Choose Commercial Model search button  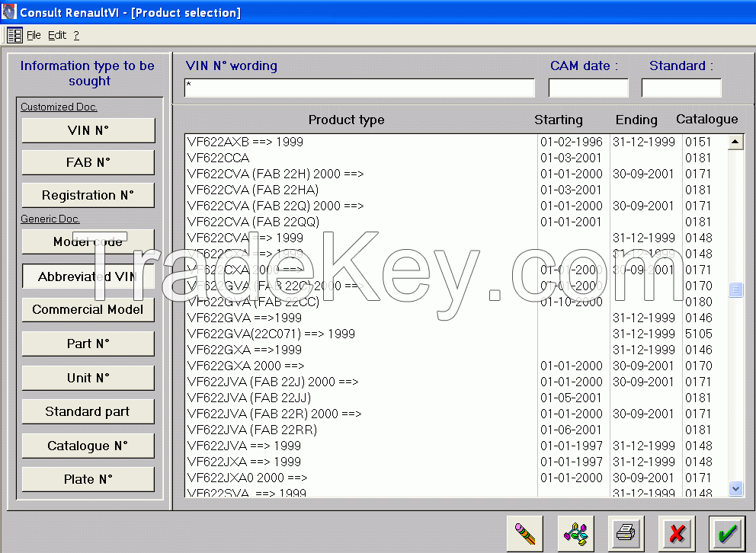click(x=88, y=310)
